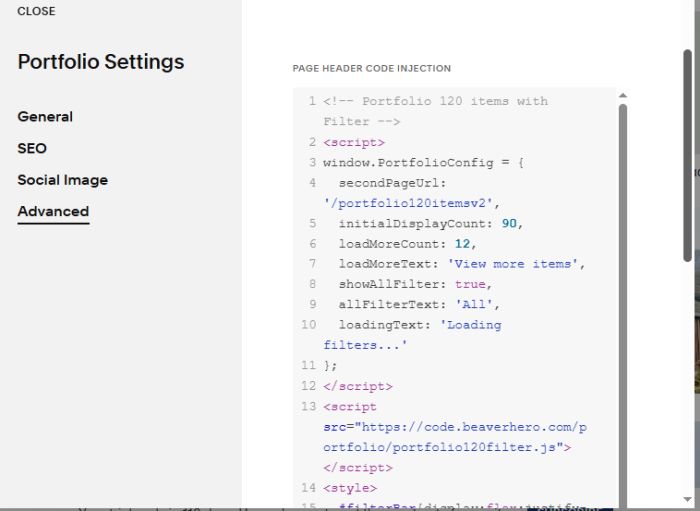This screenshot has height=511, width=700.
Task: Click 'ortfolio/portfolio120filter.js' line
Action: coord(447,447)
